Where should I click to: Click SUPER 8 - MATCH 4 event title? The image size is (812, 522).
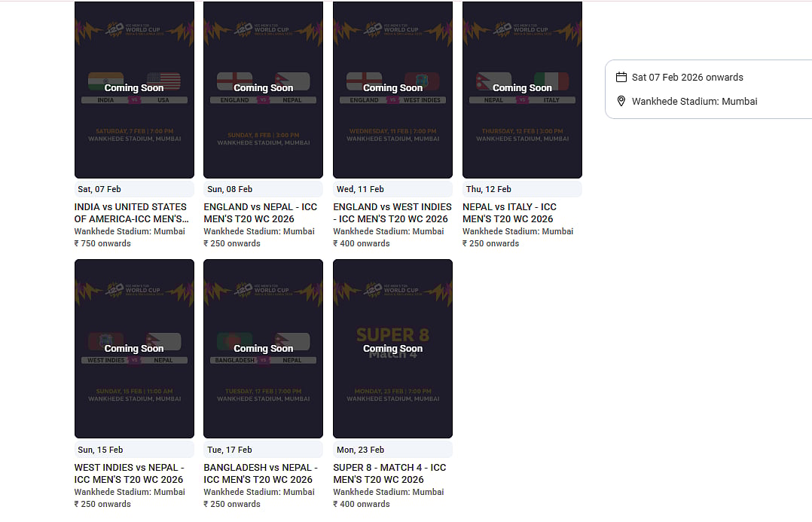click(x=389, y=473)
